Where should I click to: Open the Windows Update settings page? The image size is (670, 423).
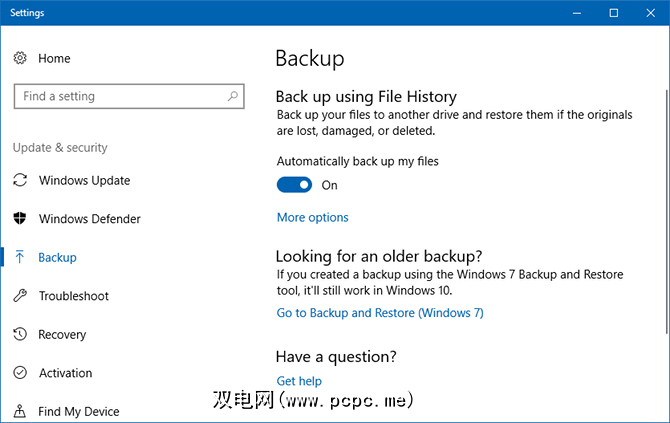(84, 181)
